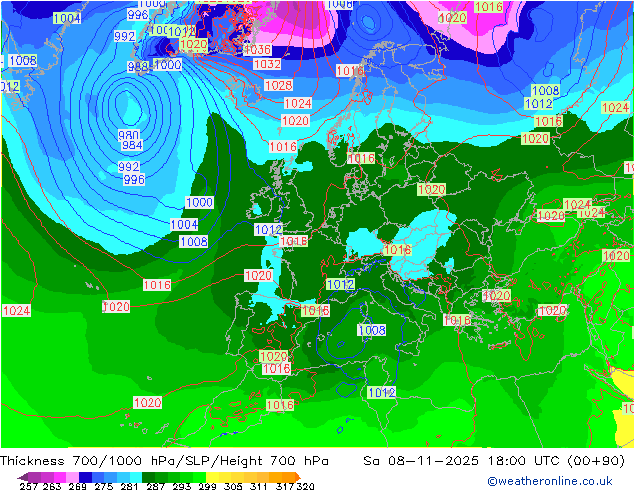Pick the dark navy blue legend swatch
Viewport: 634px width, 490px height.
coord(85,477)
